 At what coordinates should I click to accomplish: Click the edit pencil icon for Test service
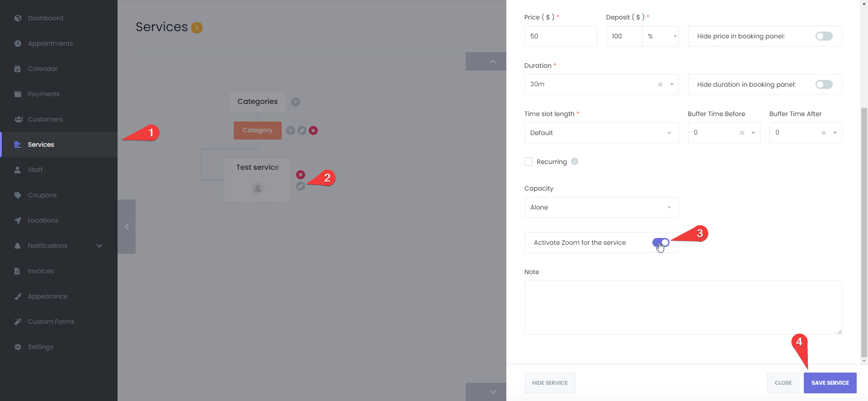[301, 186]
